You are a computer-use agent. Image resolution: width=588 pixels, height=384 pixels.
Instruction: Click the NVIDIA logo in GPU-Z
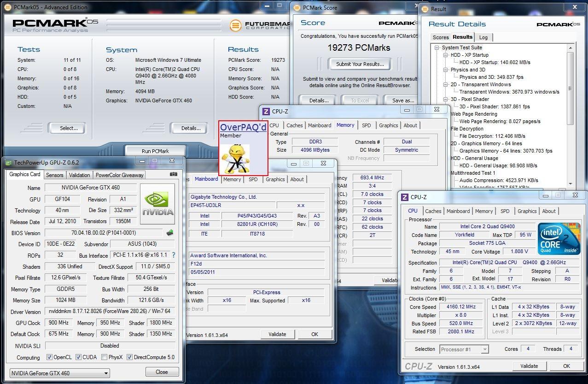tap(158, 203)
